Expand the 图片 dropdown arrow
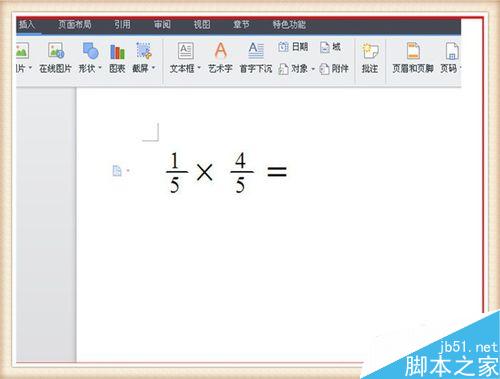This screenshot has height=379, width=500. click(30, 68)
